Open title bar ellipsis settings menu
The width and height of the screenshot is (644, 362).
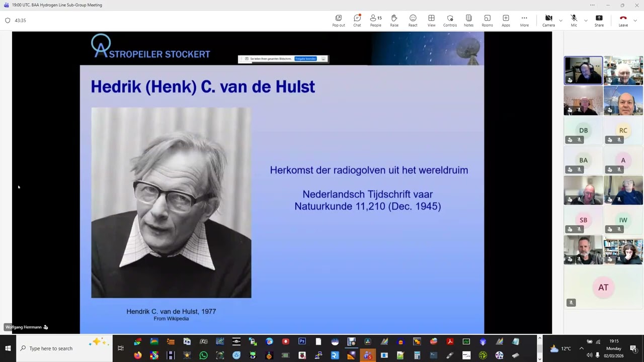tap(592, 5)
